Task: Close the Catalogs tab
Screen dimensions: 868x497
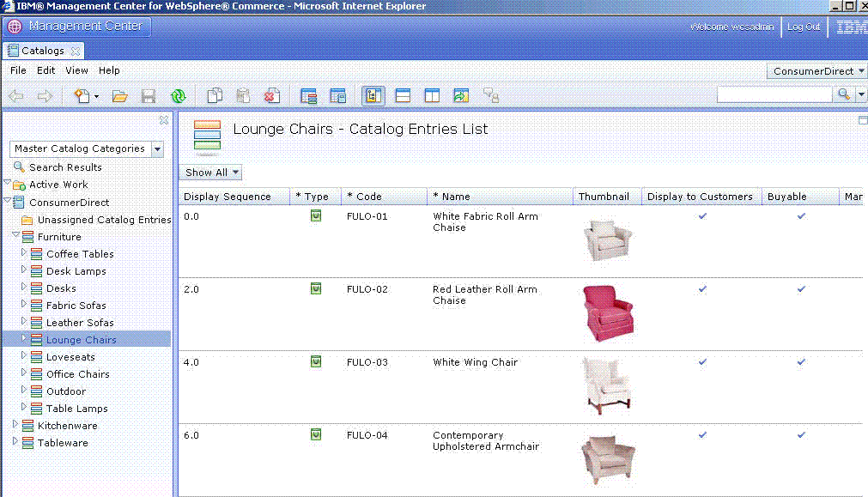Action: coord(76,51)
